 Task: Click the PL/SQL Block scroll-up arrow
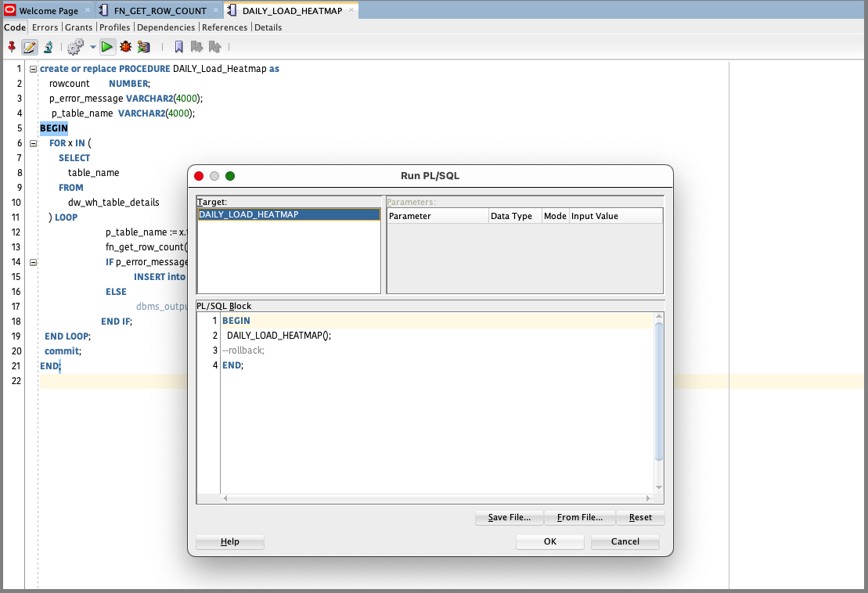tap(659, 316)
